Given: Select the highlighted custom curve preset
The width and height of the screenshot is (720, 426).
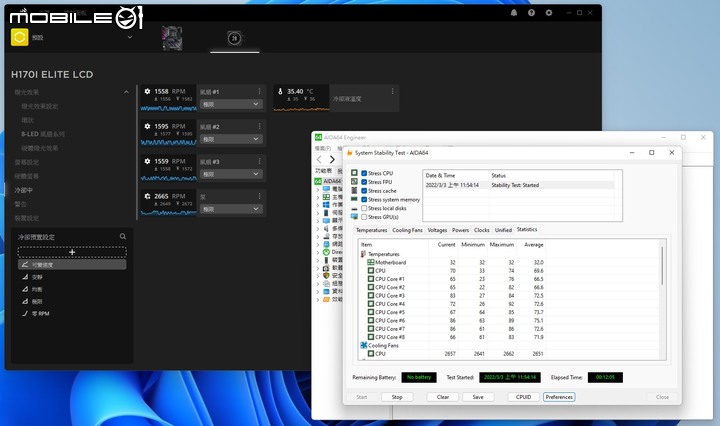Looking at the screenshot, I should pyautogui.click(x=72, y=264).
